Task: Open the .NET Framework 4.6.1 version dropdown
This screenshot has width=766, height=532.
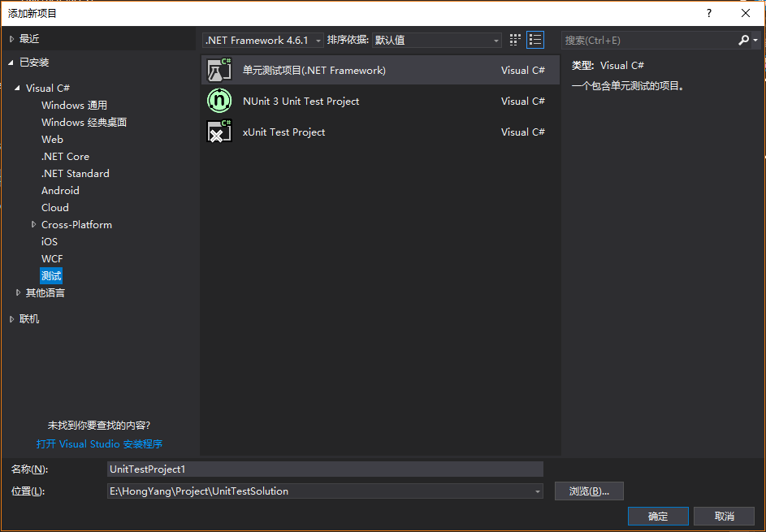Action: pyautogui.click(x=263, y=40)
